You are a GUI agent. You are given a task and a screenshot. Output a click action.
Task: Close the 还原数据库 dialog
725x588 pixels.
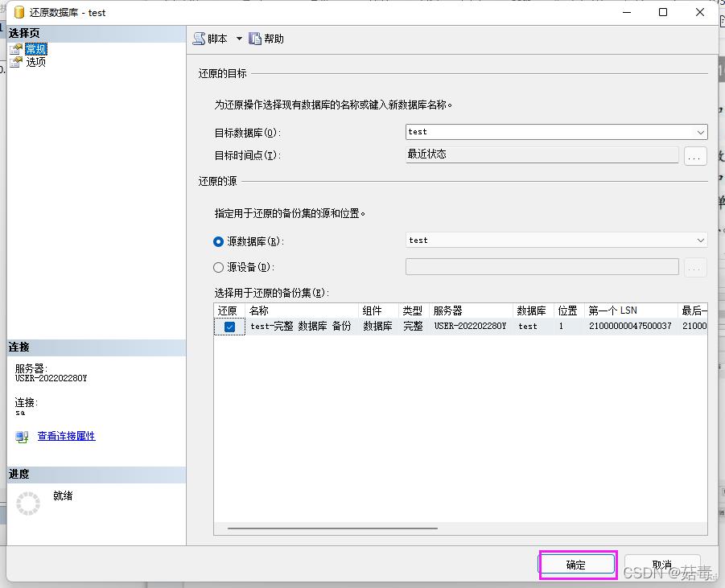click(700, 12)
